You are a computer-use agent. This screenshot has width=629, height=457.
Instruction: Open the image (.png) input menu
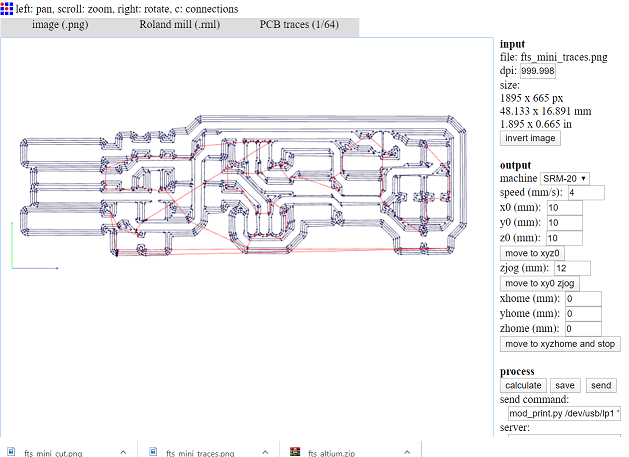60,24
